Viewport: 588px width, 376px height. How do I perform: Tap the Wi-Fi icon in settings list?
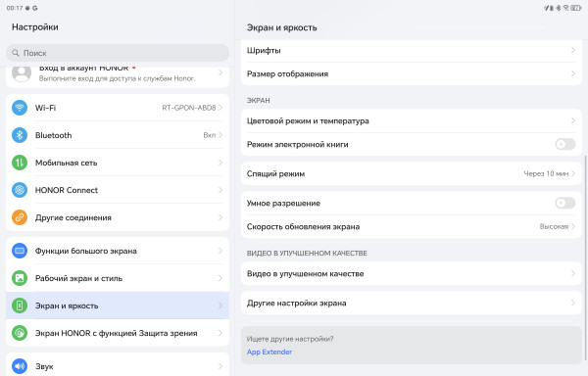coord(20,108)
